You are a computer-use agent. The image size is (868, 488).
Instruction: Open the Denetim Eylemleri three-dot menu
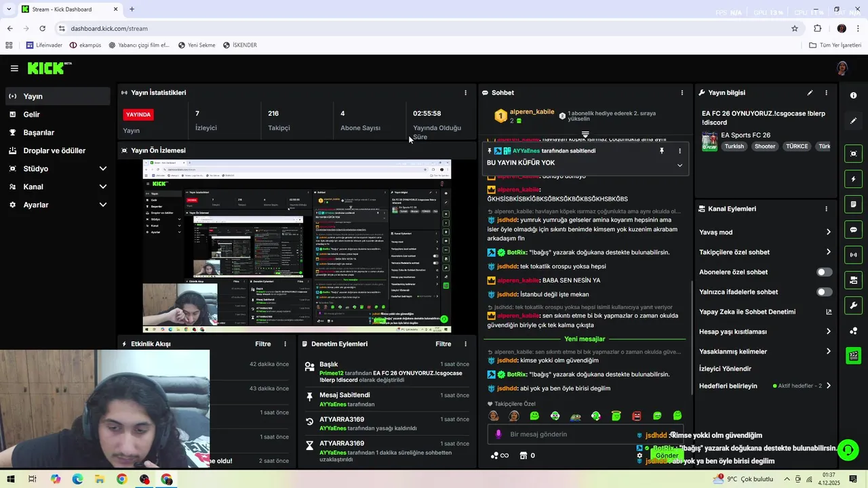point(465,344)
